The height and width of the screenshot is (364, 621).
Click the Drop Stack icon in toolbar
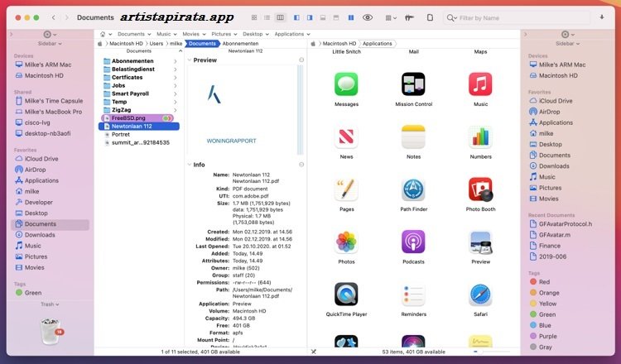point(410,17)
